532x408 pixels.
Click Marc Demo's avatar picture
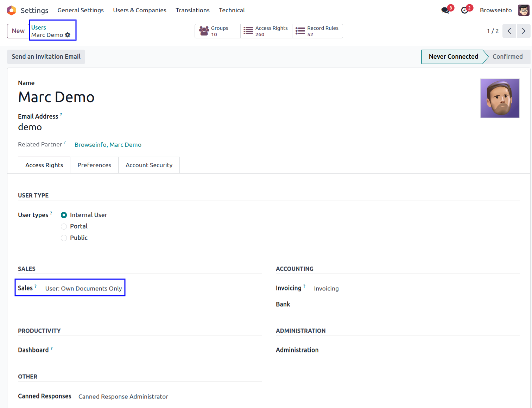click(500, 98)
